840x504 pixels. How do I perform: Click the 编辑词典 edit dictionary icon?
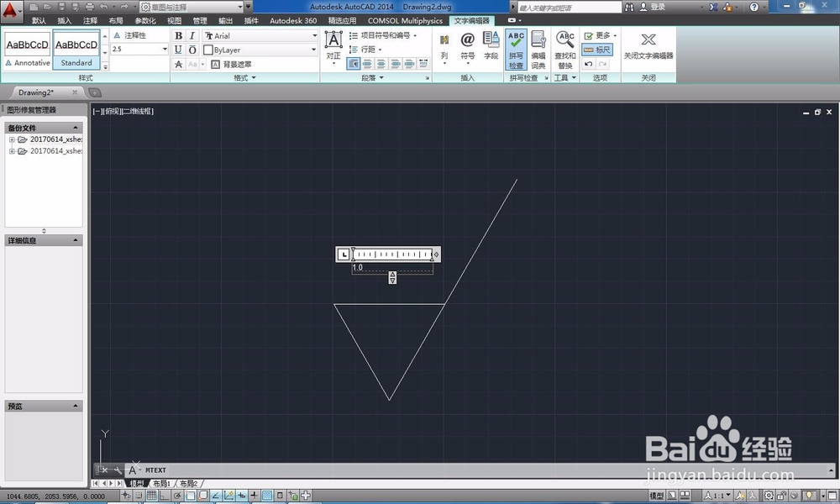[538, 50]
